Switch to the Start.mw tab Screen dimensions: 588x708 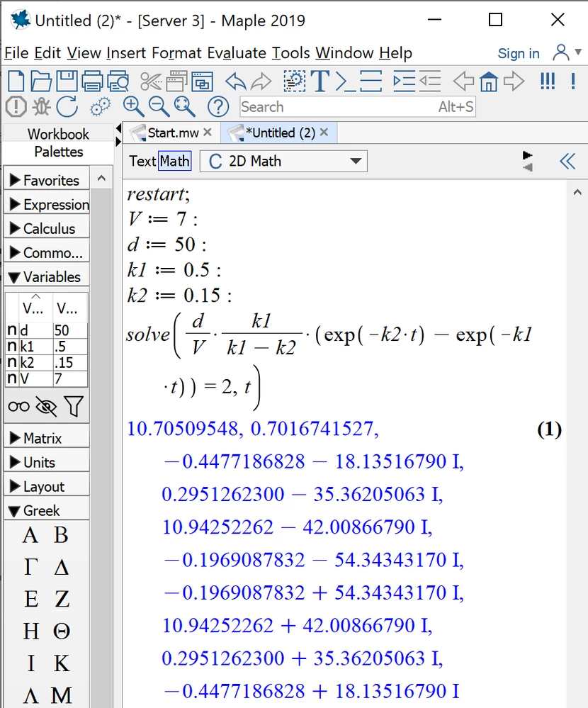coord(173,133)
